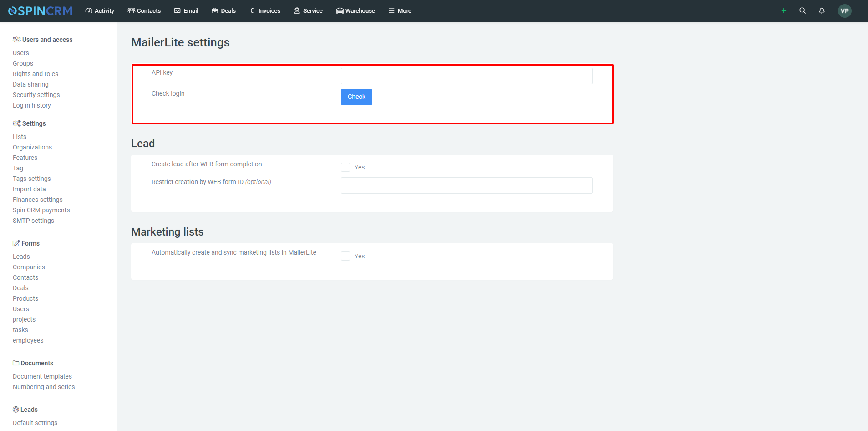868x431 pixels.
Task: Click the Forms section heading
Action: (x=26, y=243)
